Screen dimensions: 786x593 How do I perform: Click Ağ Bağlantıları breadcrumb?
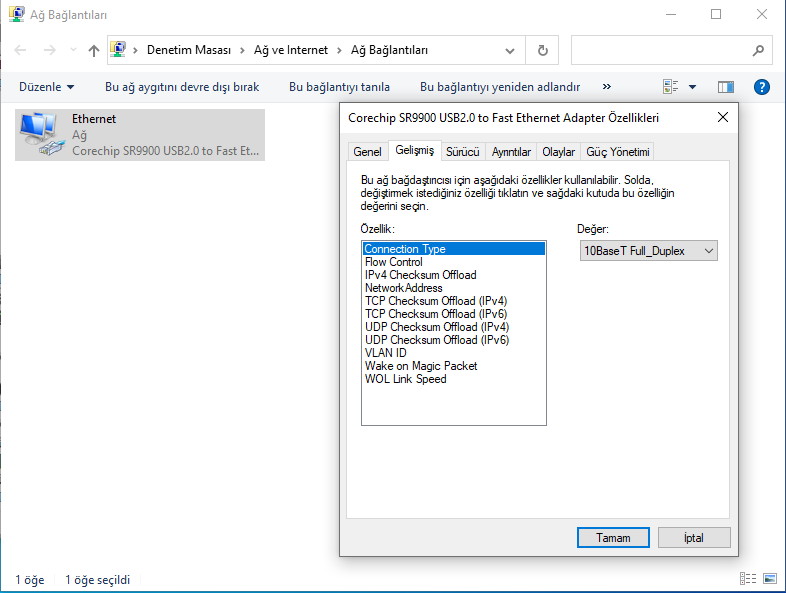coord(389,50)
